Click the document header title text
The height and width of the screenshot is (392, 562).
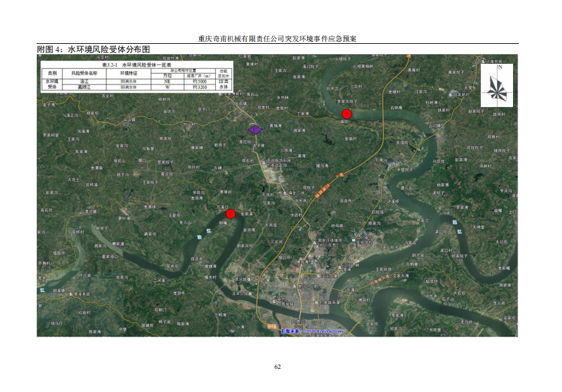pyautogui.click(x=277, y=39)
